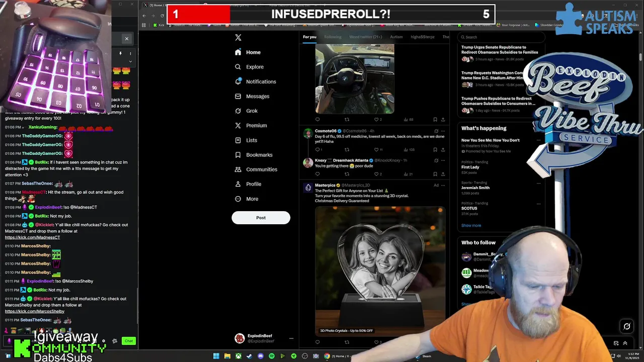
Task: Switch to the higha55terpz tab
Action: (x=423, y=37)
